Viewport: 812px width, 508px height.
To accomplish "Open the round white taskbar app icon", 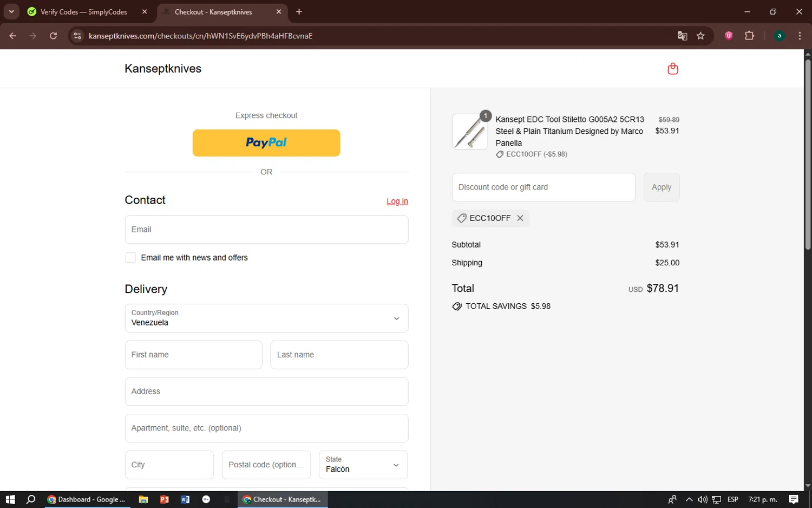I will coord(206,499).
